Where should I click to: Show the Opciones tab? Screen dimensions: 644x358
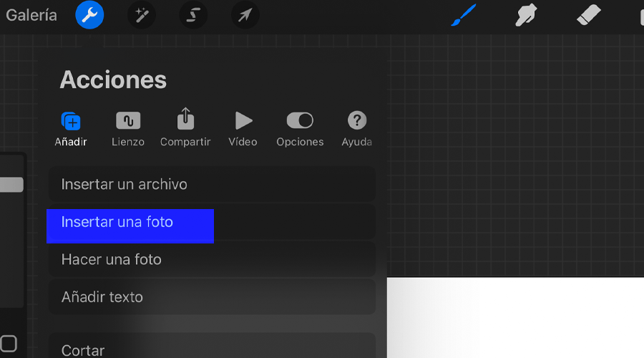tap(300, 129)
